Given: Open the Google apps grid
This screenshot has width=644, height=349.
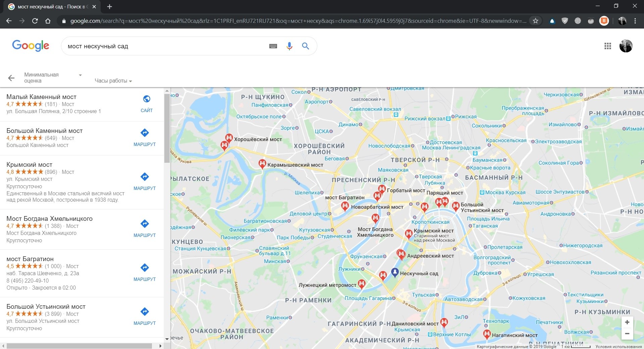Looking at the screenshot, I should pyautogui.click(x=607, y=46).
